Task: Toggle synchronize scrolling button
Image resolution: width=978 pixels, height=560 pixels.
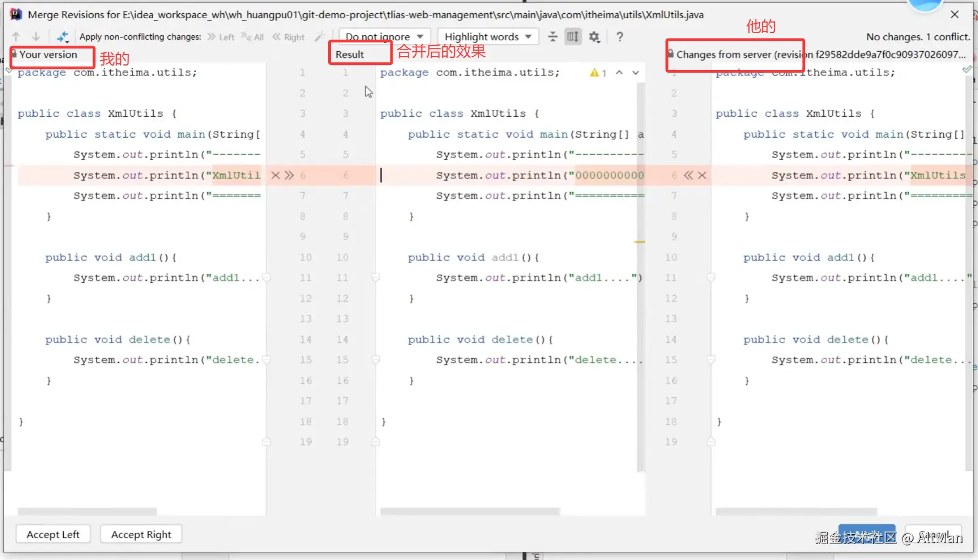Action: [x=573, y=37]
